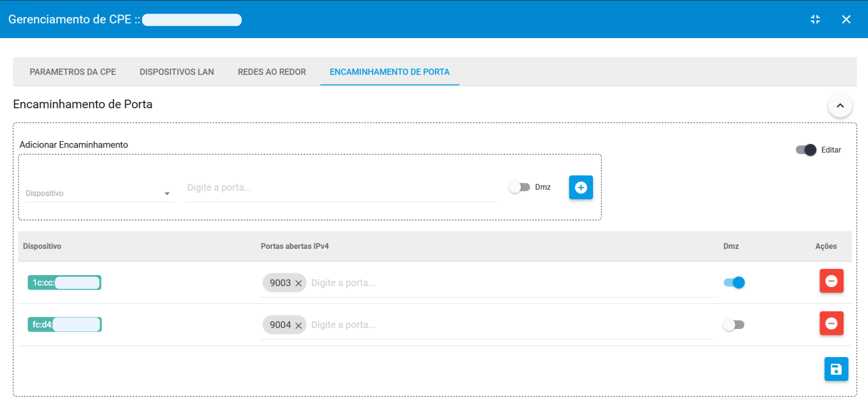Collapse the Encaminhamento de Porta section
The width and height of the screenshot is (868, 400).
pos(840,105)
